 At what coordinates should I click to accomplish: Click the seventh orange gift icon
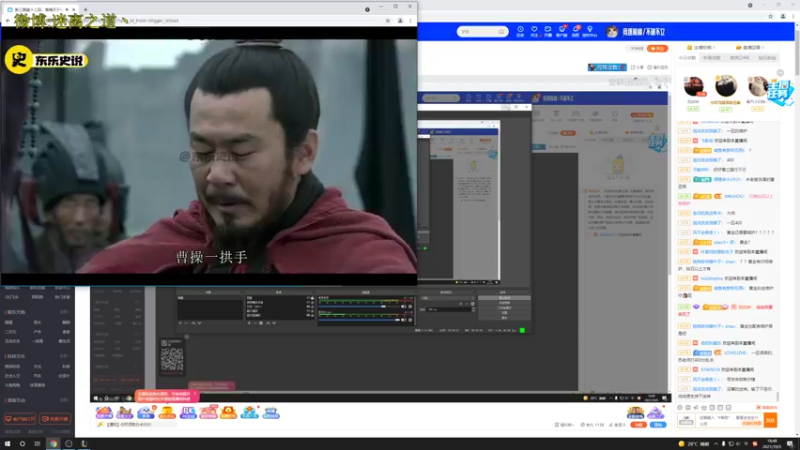(229, 412)
